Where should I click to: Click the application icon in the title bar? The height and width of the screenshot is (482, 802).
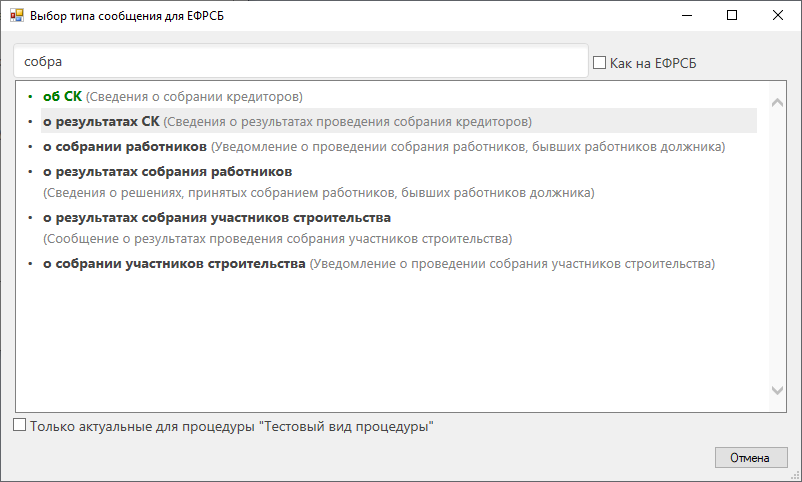click(x=16, y=16)
